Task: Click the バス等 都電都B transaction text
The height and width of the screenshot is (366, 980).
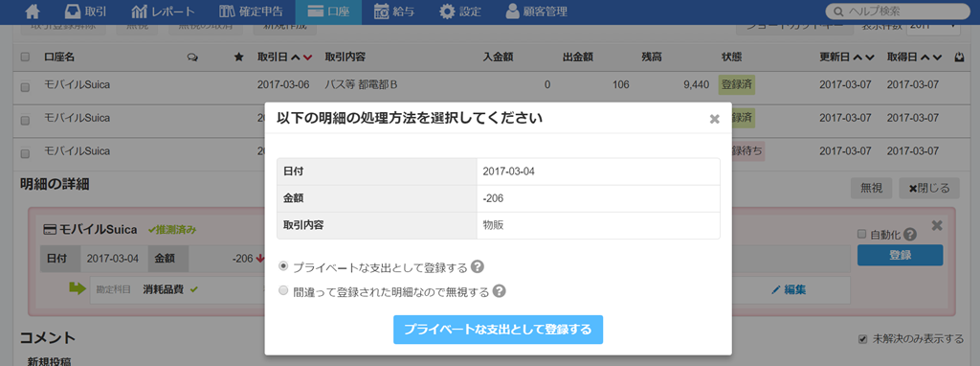Action: (361, 84)
